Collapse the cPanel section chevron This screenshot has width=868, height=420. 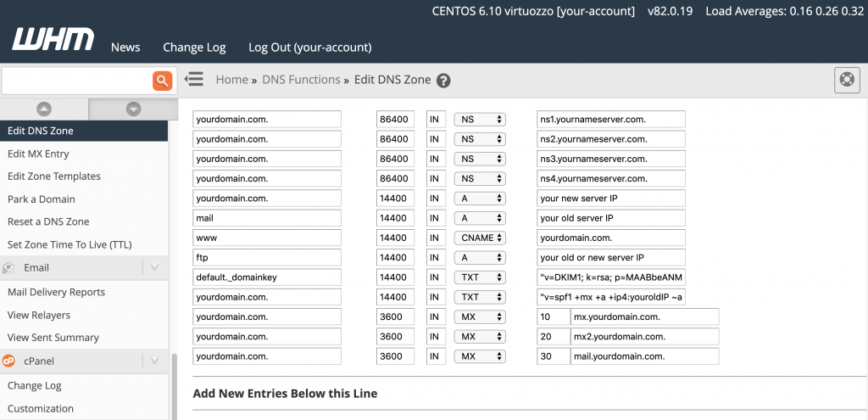154,361
